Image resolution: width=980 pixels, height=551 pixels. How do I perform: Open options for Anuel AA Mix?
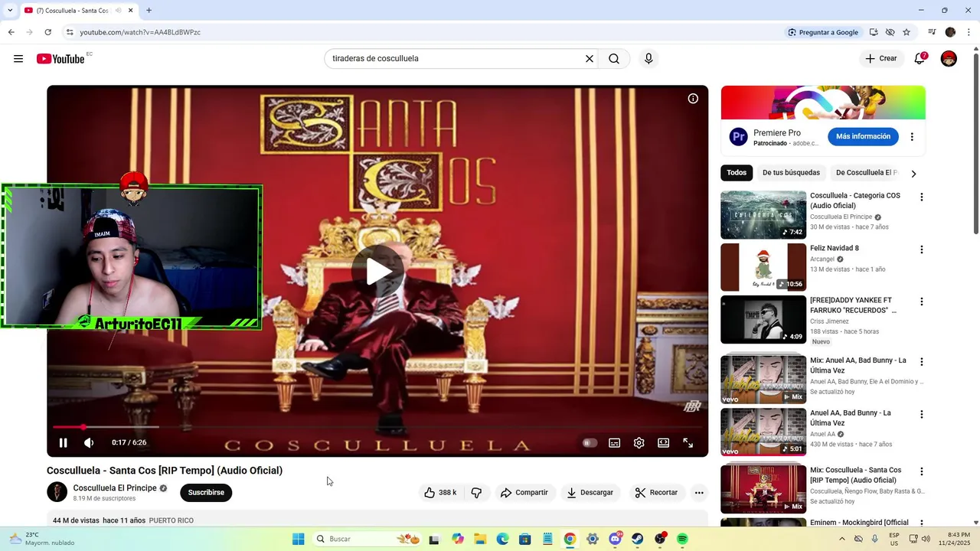pos(922,362)
